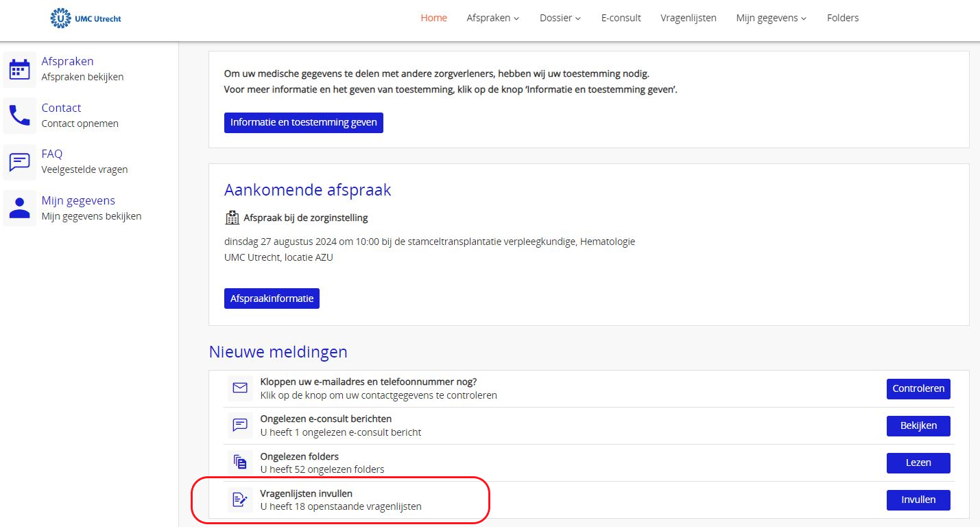Click the Afspraken calendar icon in sidebar

pos(19,69)
